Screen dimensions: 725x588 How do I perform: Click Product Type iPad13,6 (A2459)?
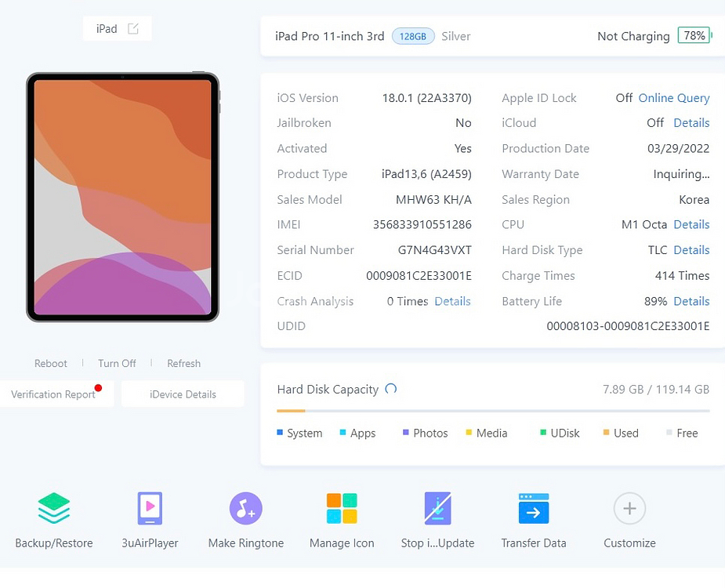[x=426, y=174]
